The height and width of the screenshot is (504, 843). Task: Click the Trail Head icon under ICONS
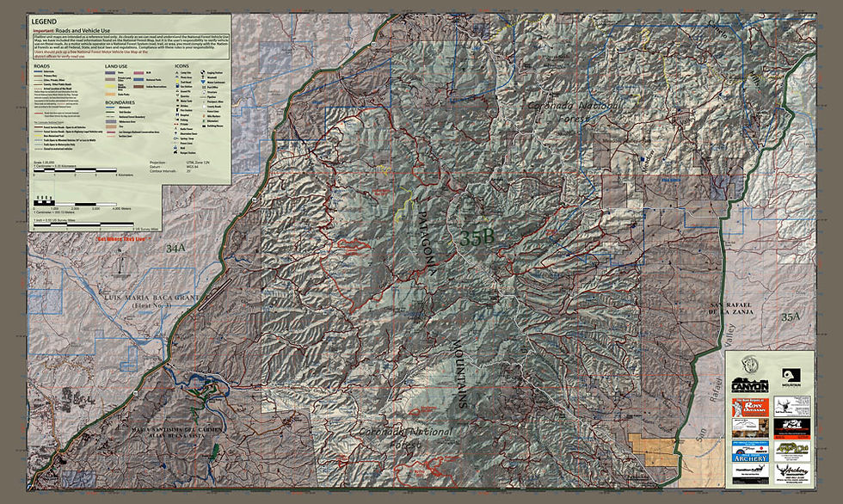click(175, 81)
